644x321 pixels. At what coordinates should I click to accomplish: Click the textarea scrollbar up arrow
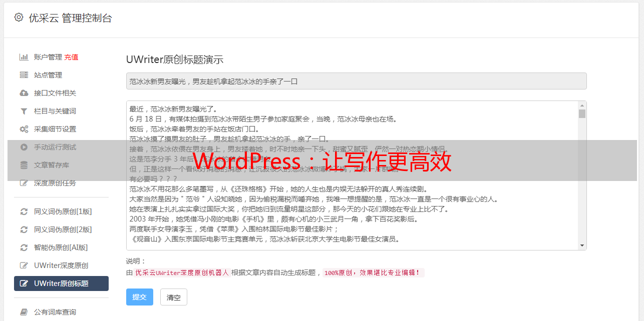point(582,105)
